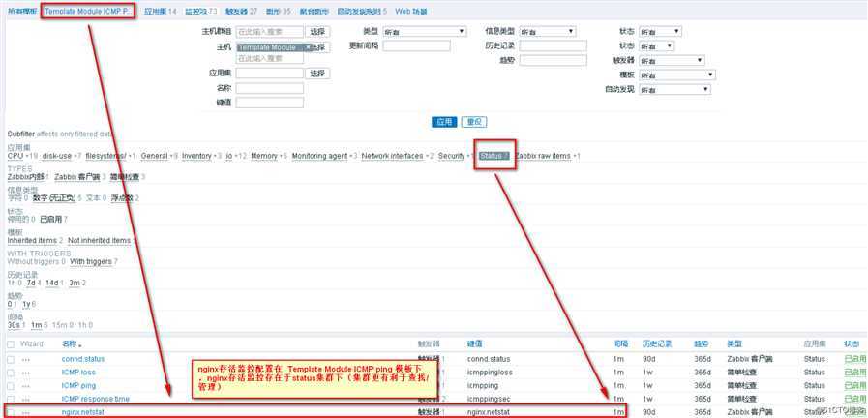
Task: Open Template Module ICMP P.. breadcrumb link
Action: [x=89, y=11]
